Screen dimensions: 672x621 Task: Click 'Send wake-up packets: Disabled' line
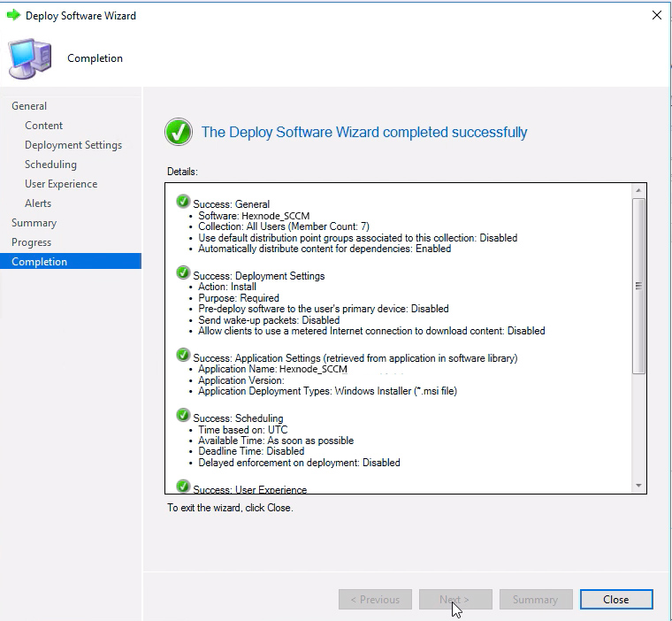pos(269,320)
